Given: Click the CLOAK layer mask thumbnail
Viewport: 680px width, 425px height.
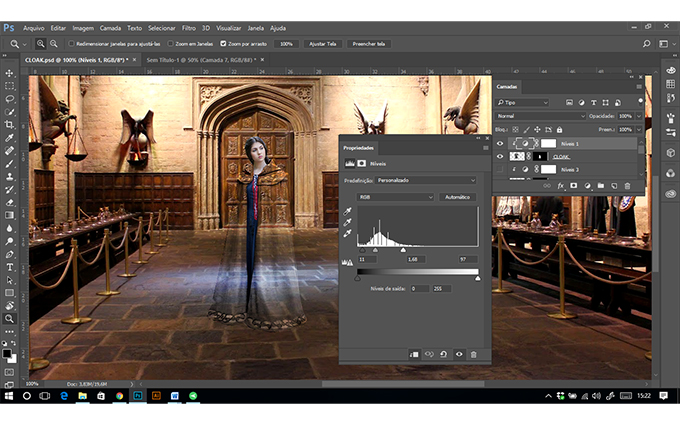Looking at the screenshot, I should (x=540, y=157).
